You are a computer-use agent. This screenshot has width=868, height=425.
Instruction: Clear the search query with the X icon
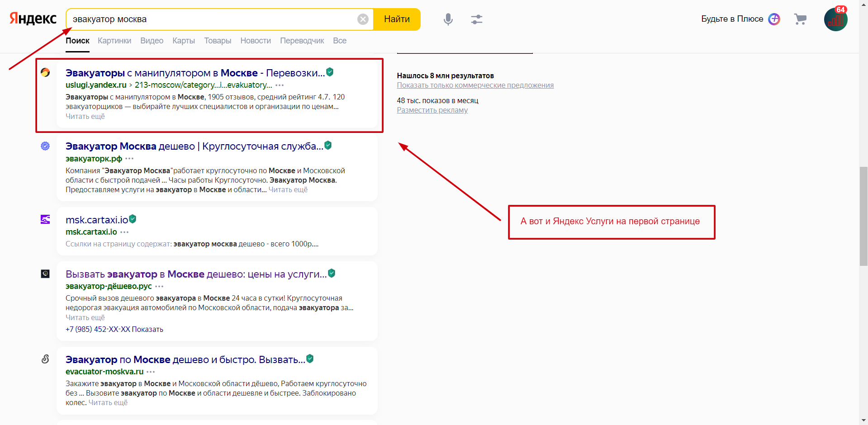click(x=363, y=19)
